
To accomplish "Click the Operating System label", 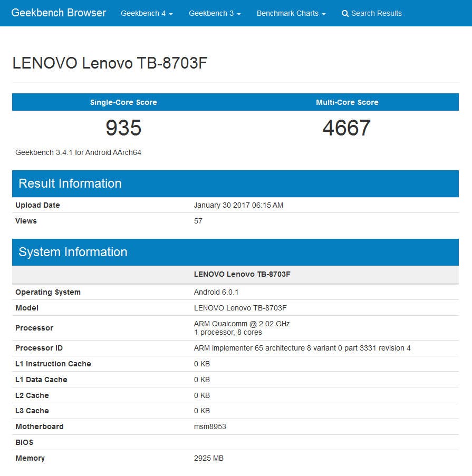I will click(x=48, y=292).
